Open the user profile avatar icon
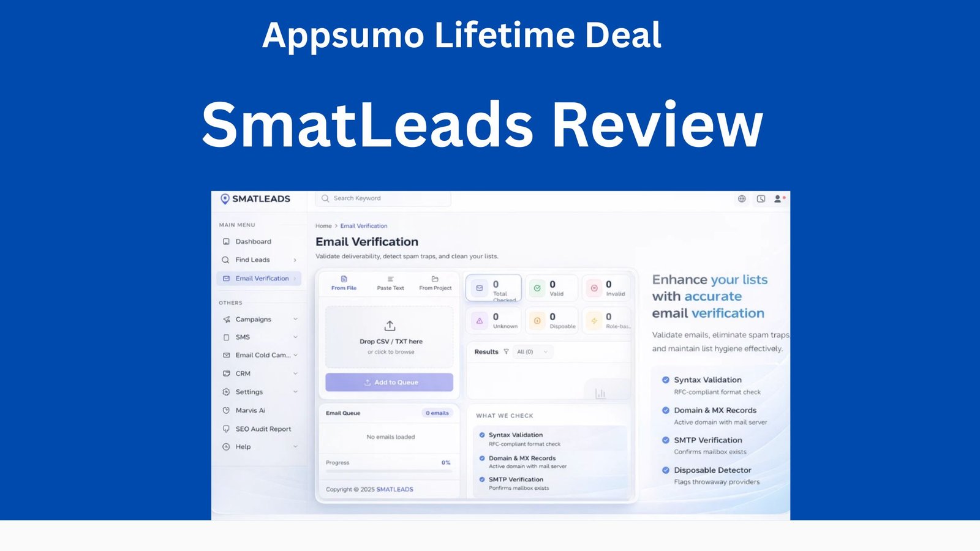Image resolution: width=980 pixels, height=551 pixels. [x=778, y=199]
